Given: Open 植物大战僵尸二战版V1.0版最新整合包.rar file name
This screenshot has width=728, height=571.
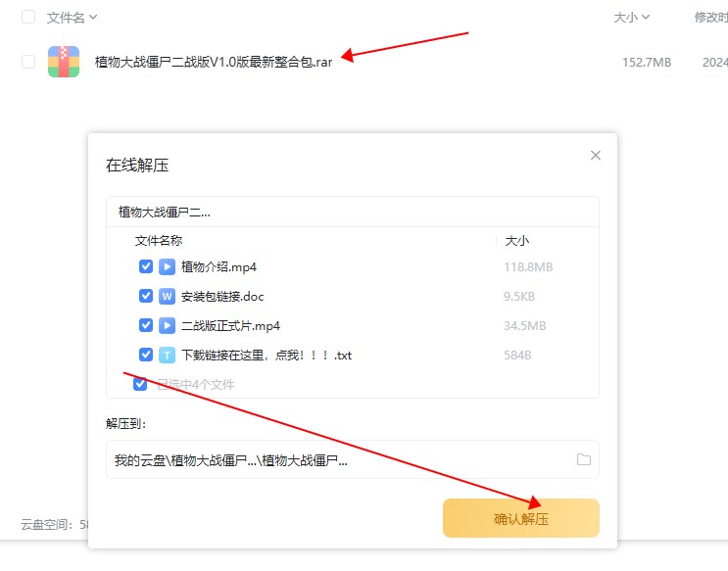Looking at the screenshot, I should click(213, 62).
